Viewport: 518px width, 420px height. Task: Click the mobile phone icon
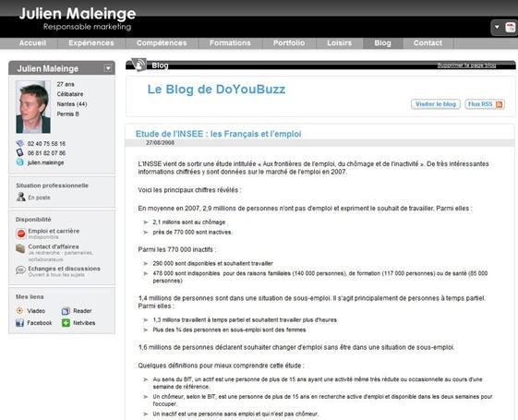[x=19, y=152]
